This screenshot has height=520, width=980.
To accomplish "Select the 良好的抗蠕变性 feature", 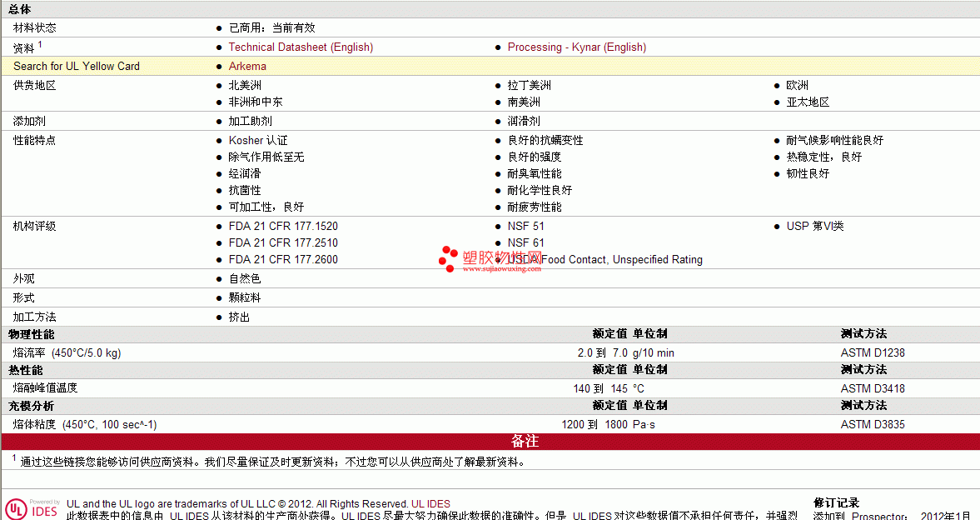I will click(x=545, y=140).
